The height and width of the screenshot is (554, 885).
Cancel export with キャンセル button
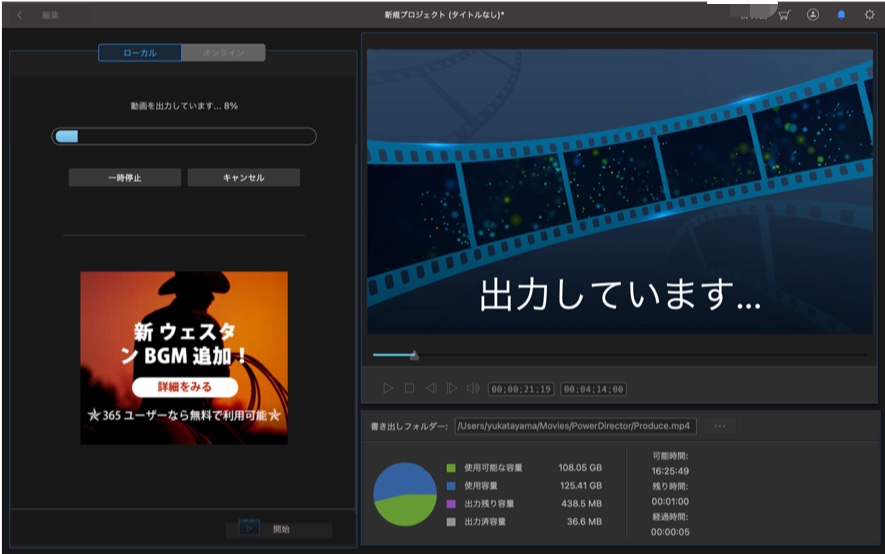point(243,178)
